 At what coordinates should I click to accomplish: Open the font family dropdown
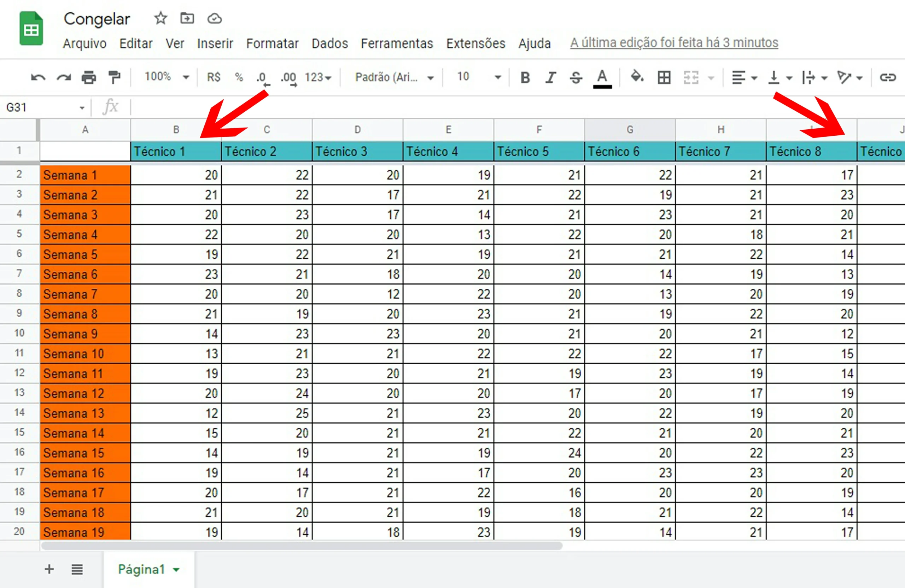(394, 77)
